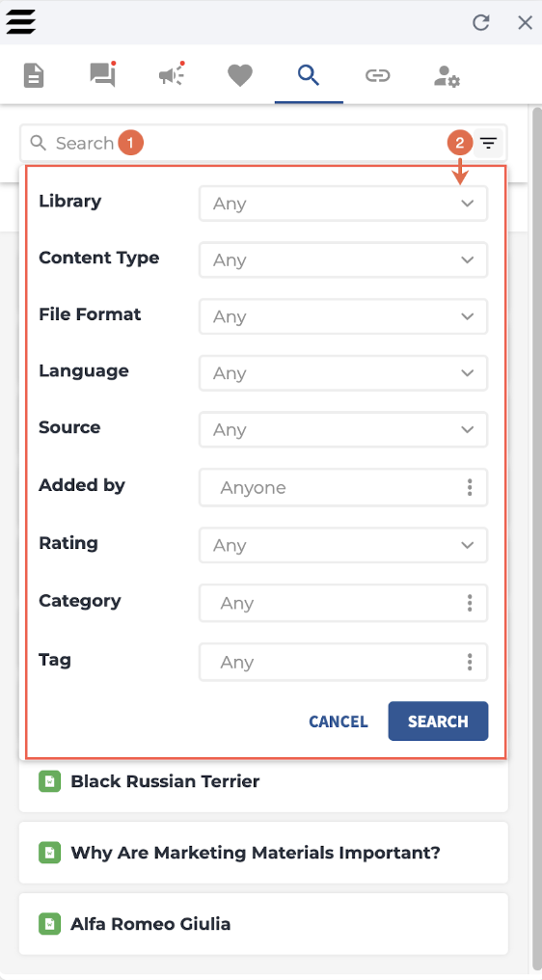Select the search magnifier tab

[x=309, y=75]
